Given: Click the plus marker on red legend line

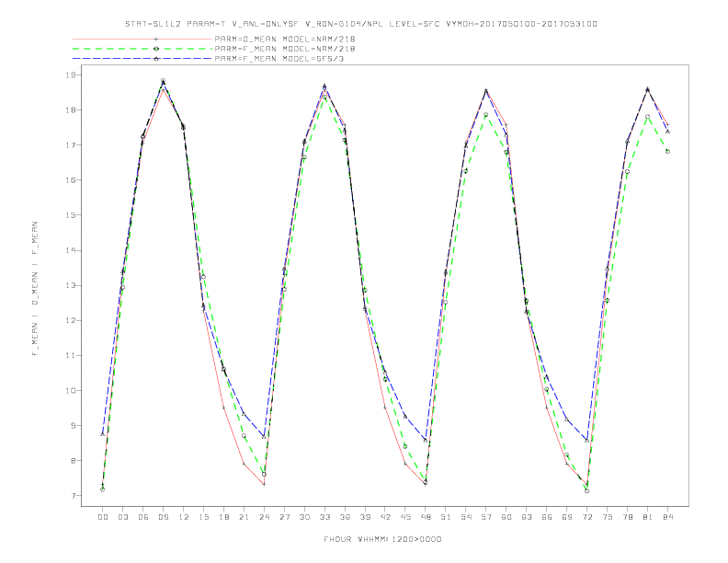Looking at the screenshot, I should [x=156, y=39].
